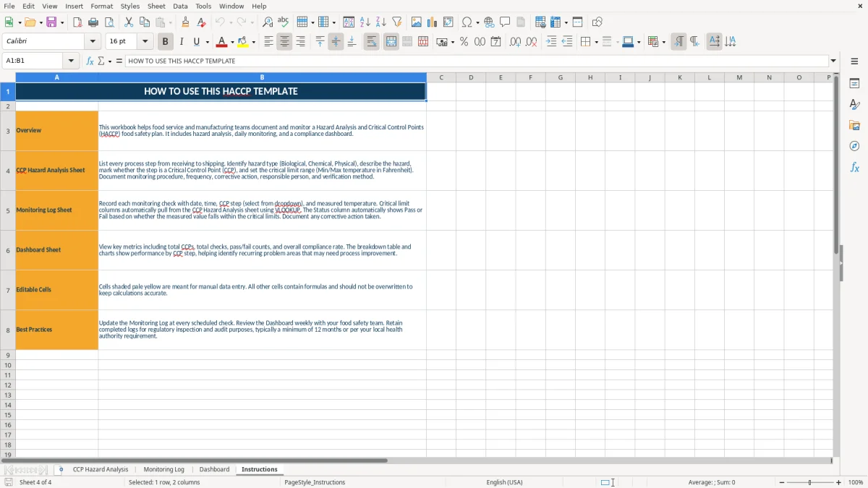Expand the Name Box dropdown
Screen dimensions: 868x488
[x=71, y=61]
